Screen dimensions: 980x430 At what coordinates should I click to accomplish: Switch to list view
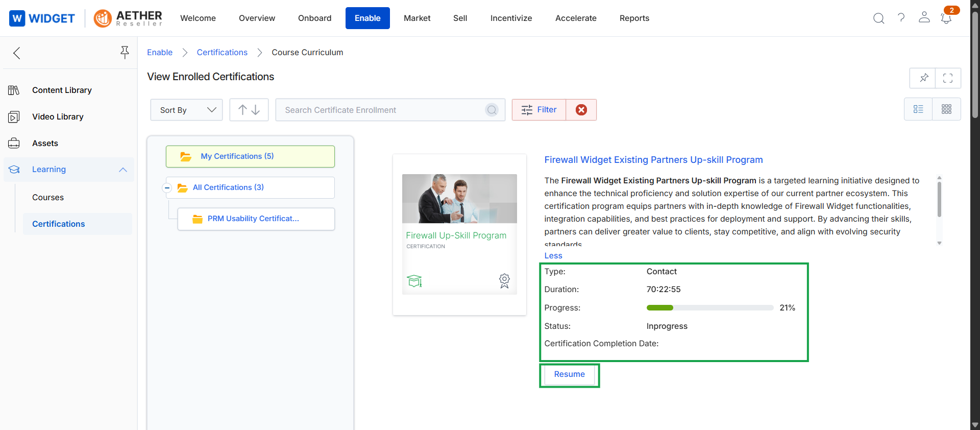[x=918, y=109]
